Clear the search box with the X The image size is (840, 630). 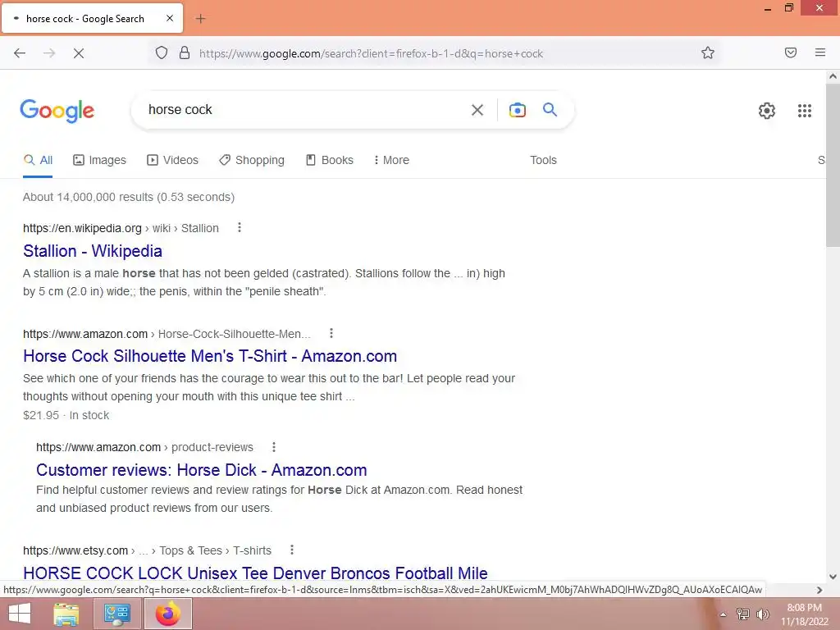pyautogui.click(x=477, y=110)
